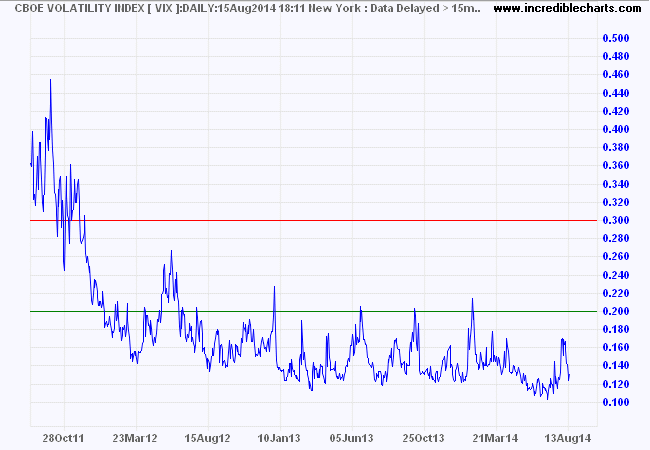Click the green 0.200 horizontal level line
The width and height of the screenshot is (650, 450).
pos(313,311)
